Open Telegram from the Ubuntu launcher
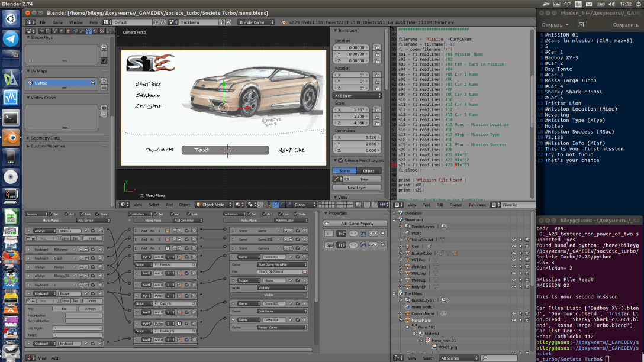644x362 pixels. [10, 39]
